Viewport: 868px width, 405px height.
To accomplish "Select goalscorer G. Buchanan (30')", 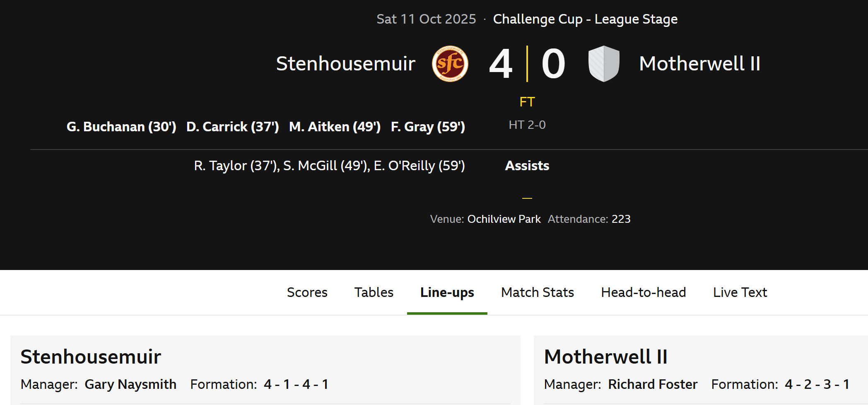I will (121, 127).
